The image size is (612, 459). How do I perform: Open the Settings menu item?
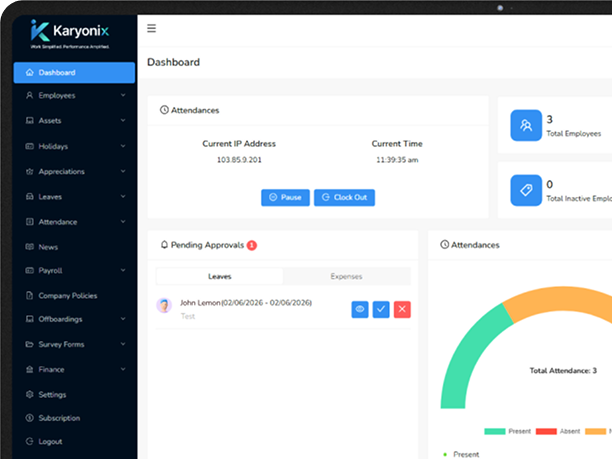coord(74,395)
